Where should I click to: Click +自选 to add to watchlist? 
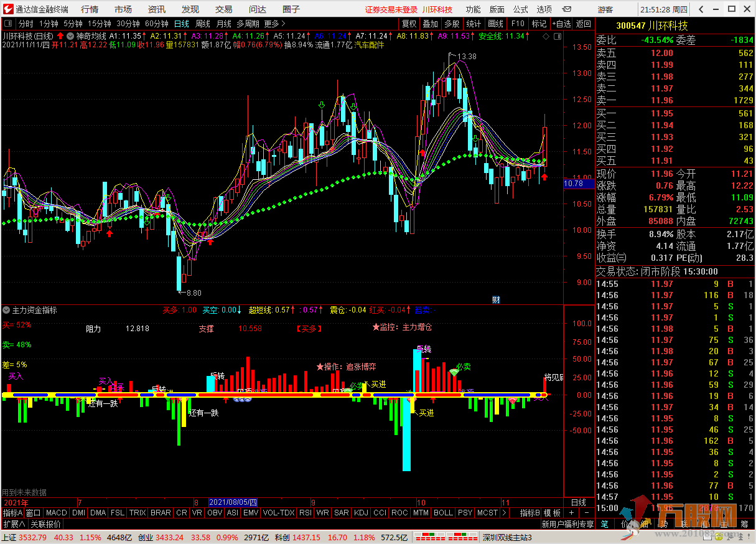(x=561, y=24)
